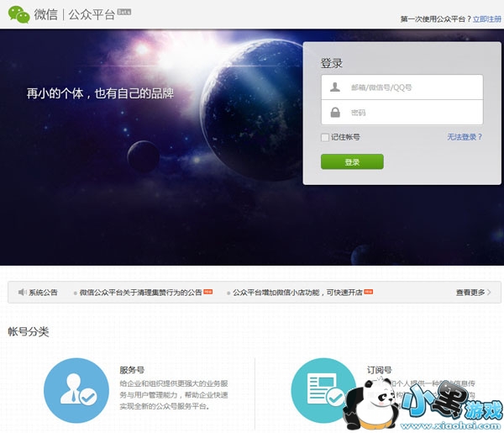Click the 无法登录？ help link
The width and height of the screenshot is (504, 433).
click(x=465, y=137)
